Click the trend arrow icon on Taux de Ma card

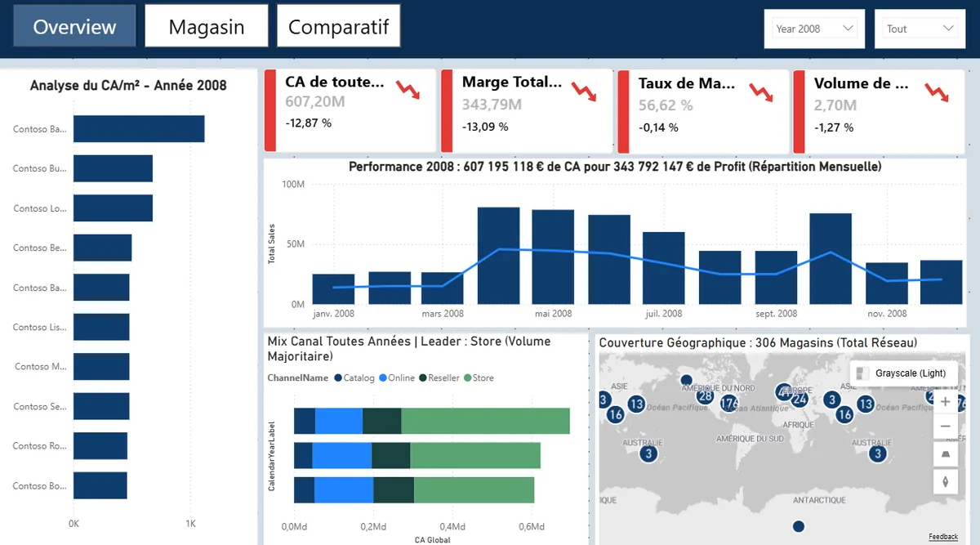point(761,92)
